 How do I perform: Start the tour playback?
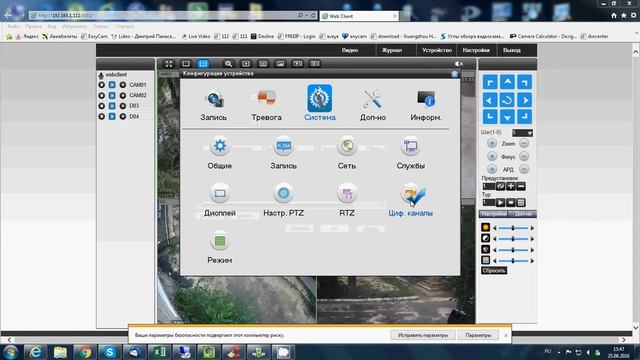[500, 202]
